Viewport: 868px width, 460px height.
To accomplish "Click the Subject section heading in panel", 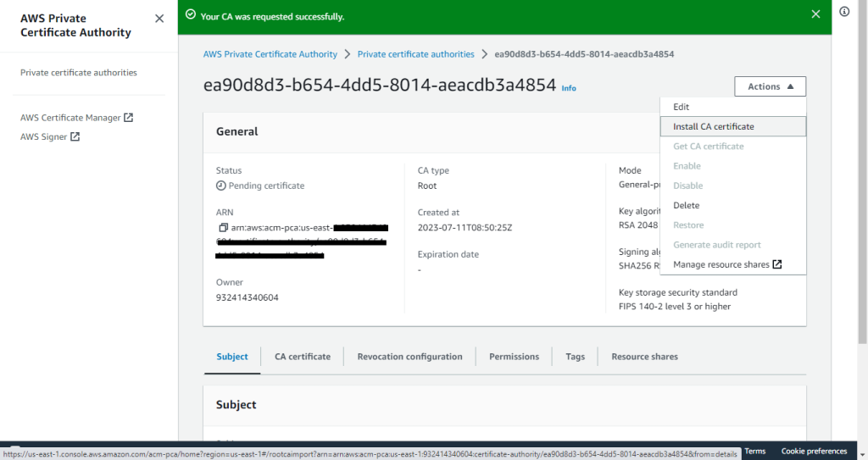I will (x=236, y=405).
